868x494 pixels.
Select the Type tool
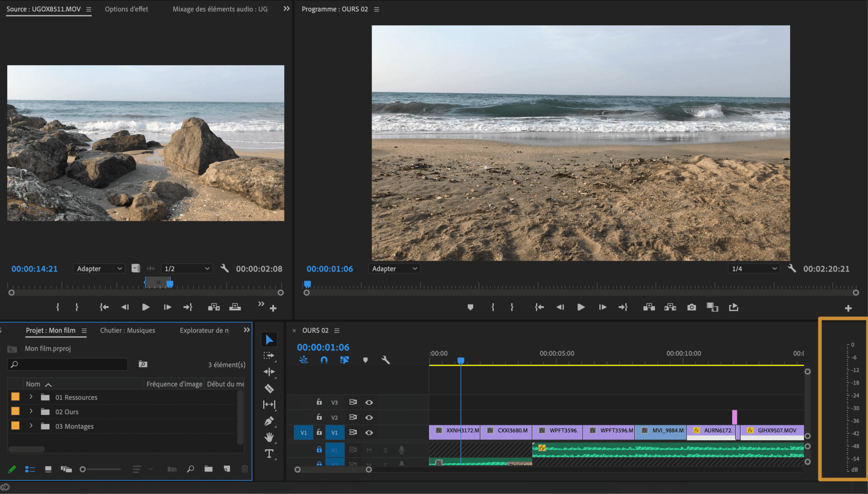tap(269, 453)
